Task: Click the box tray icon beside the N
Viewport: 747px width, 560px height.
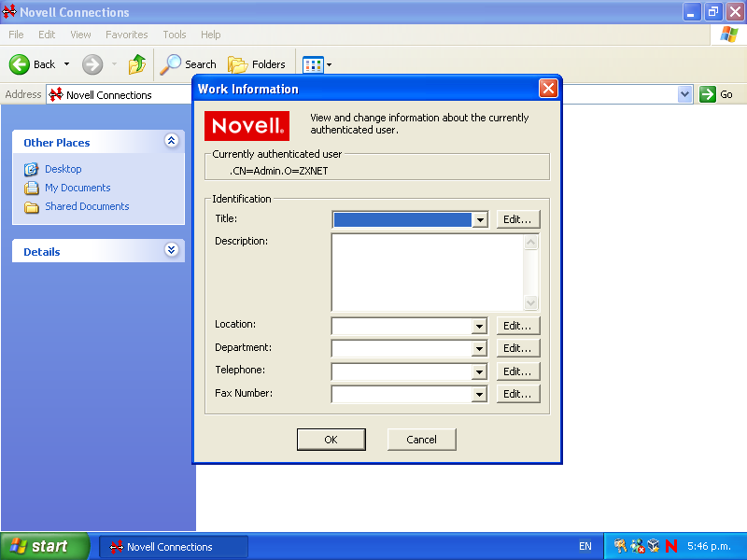Action: (x=654, y=546)
